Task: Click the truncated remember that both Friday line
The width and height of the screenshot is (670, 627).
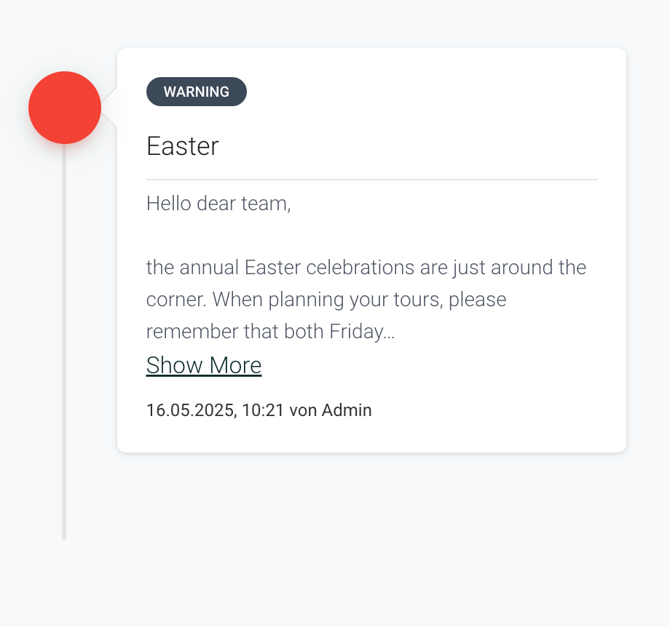Action: [270, 332]
